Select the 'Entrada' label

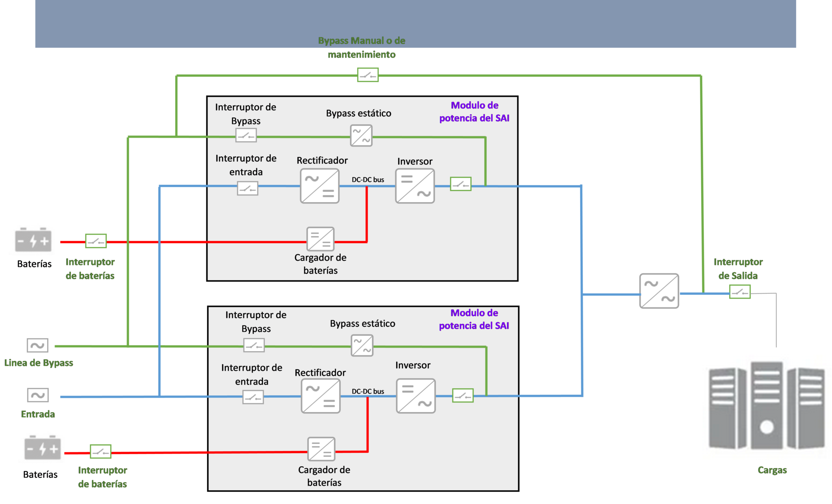38,414
